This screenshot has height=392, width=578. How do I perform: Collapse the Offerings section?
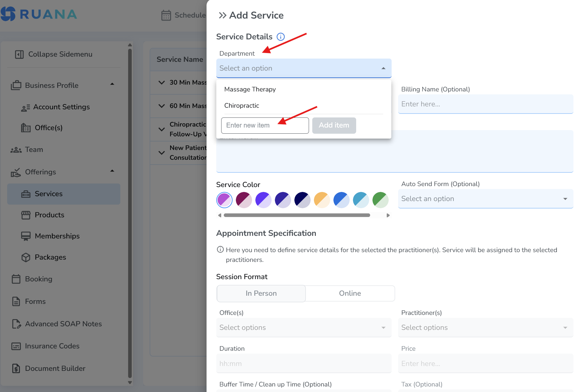click(112, 170)
